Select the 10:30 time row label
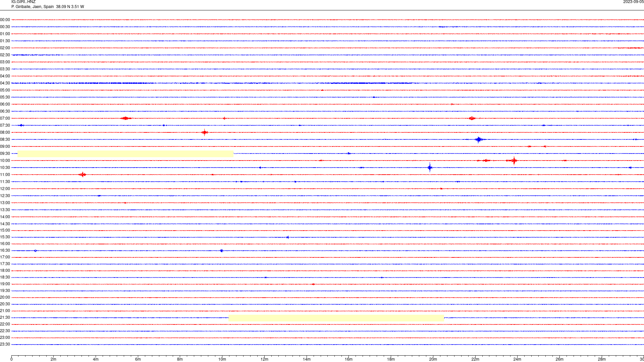Image resolution: width=644 pixels, height=362 pixels. click(x=5, y=168)
